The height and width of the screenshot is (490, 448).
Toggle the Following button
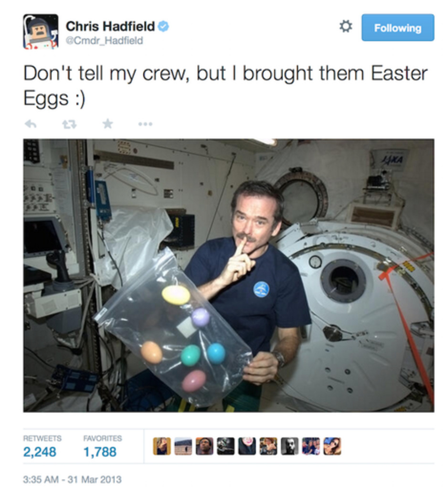(398, 28)
